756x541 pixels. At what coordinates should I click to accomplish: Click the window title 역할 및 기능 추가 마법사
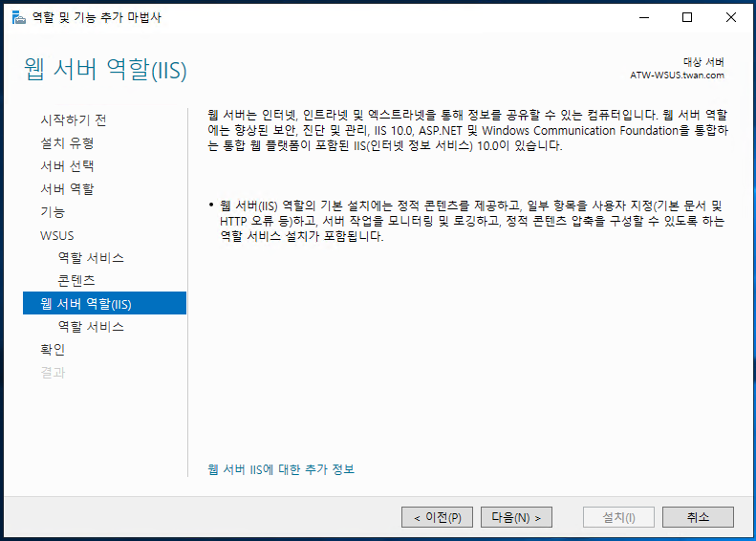tap(97, 17)
